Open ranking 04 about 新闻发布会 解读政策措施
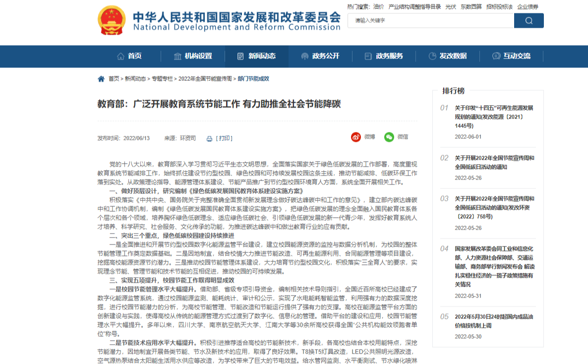 (495, 266)
